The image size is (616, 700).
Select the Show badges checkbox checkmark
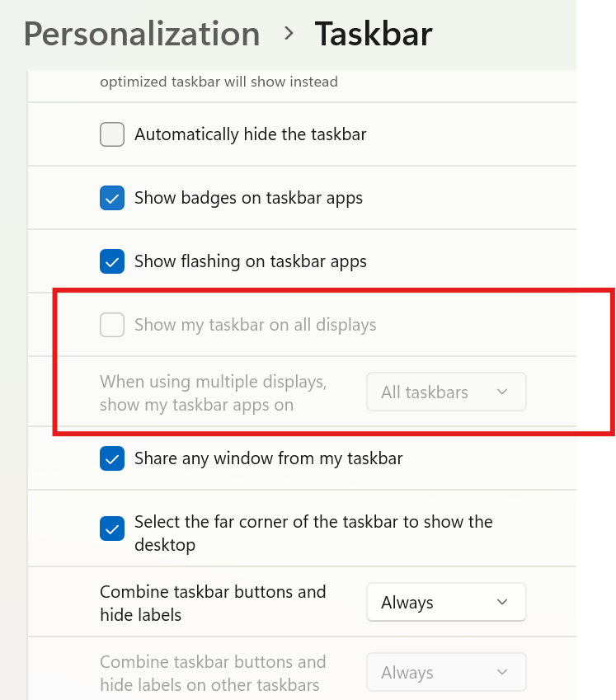click(x=112, y=198)
